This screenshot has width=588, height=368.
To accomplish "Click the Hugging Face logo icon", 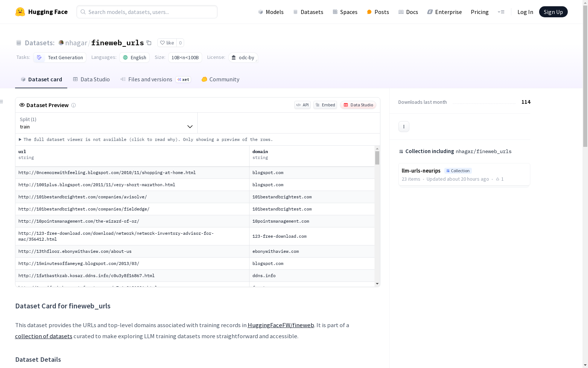I will [20, 12].
